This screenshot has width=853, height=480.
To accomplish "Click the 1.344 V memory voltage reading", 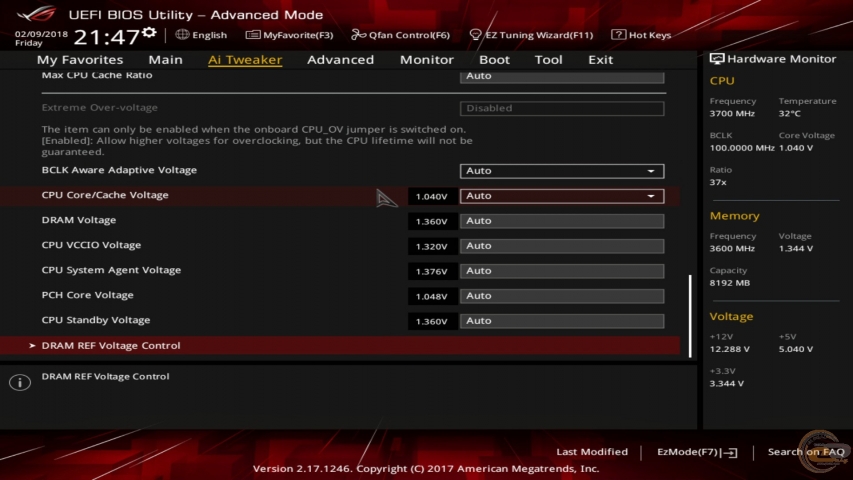I will tap(796, 249).
